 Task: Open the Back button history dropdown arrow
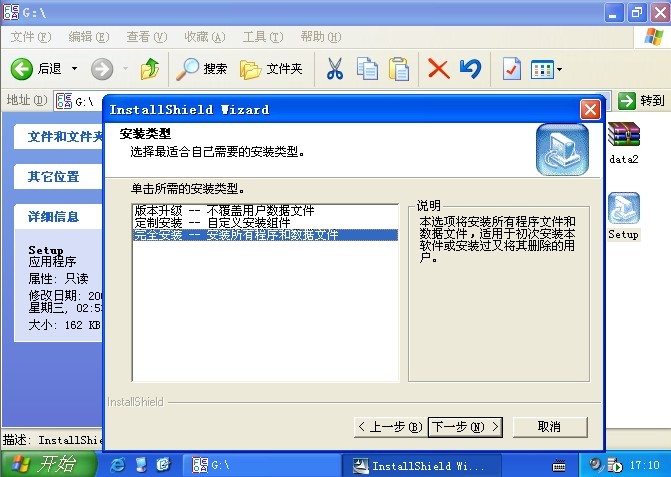coord(74,68)
